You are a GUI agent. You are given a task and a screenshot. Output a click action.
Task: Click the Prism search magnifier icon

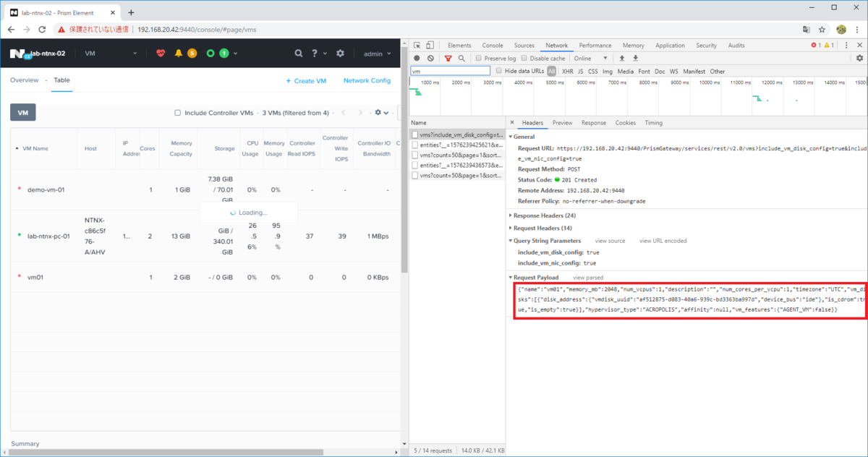tap(299, 54)
